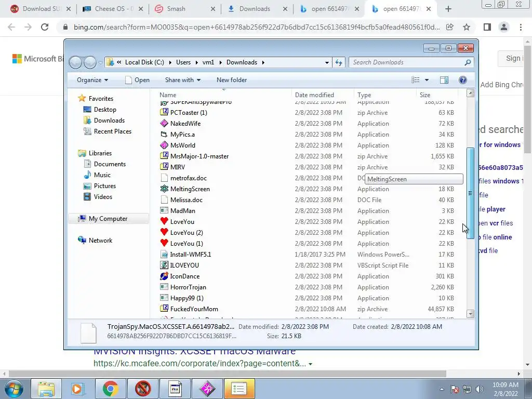Toggle the Explorer preview pane icon

pyautogui.click(x=444, y=80)
